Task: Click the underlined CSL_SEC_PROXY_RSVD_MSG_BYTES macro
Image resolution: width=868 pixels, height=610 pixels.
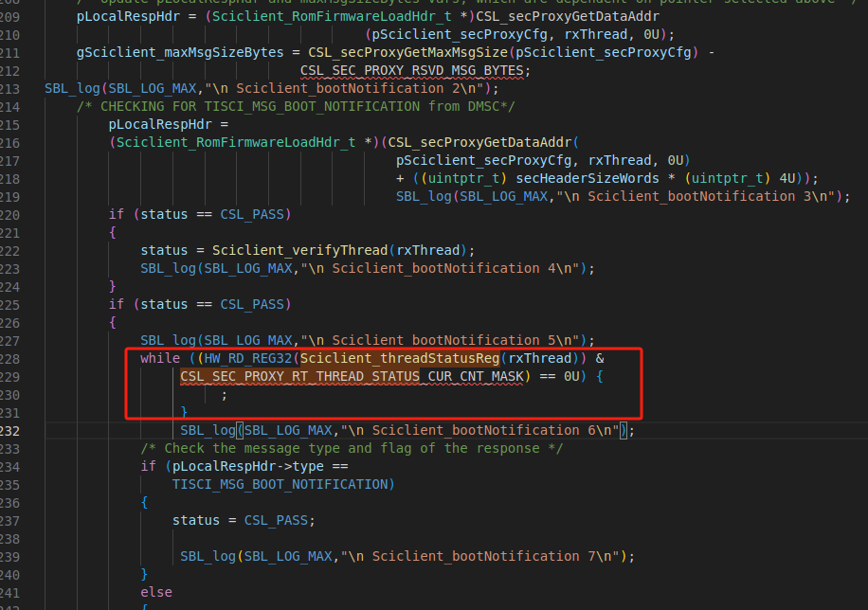Action: (x=410, y=69)
